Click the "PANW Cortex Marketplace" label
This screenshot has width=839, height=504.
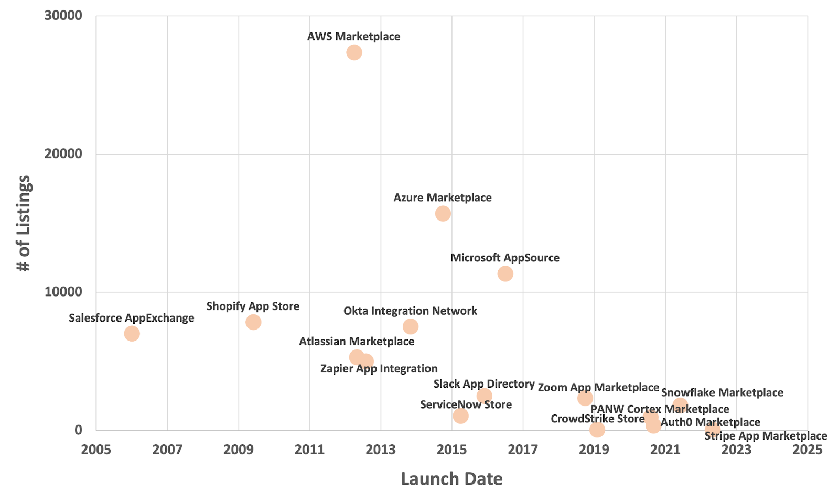pos(660,409)
